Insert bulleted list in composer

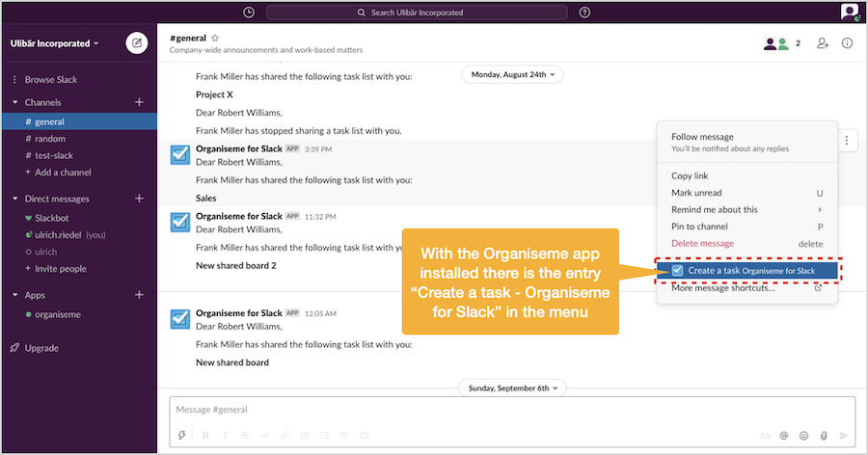pos(325,435)
